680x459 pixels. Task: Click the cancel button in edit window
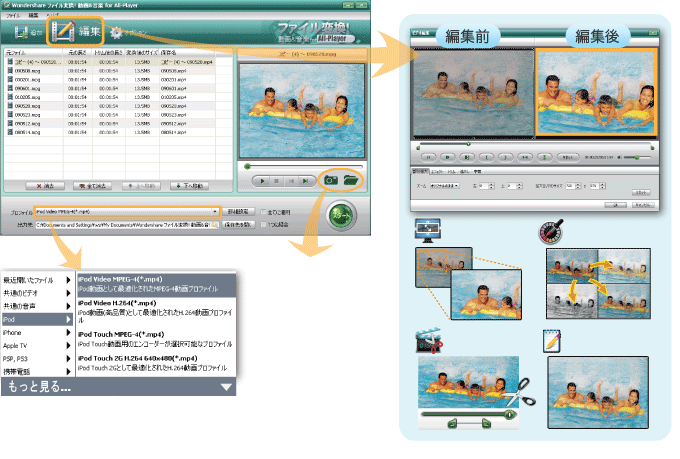click(642, 205)
